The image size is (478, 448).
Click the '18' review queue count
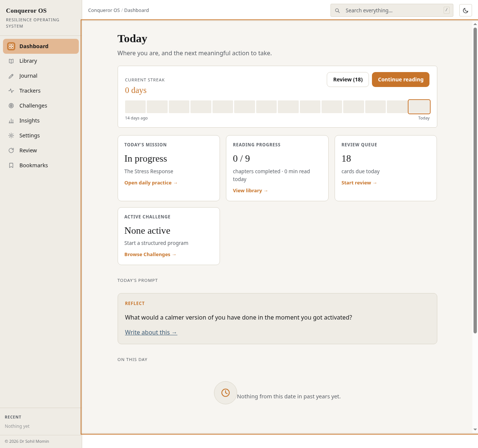pos(346,159)
